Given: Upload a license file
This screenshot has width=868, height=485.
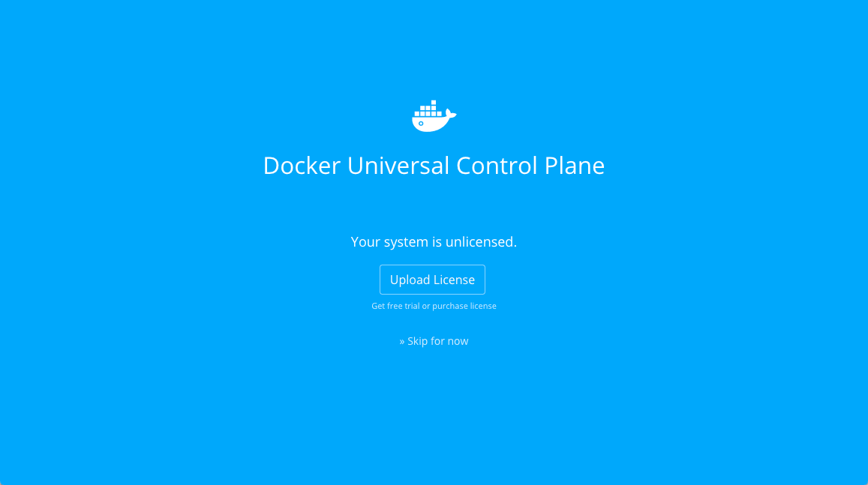Looking at the screenshot, I should [432, 280].
